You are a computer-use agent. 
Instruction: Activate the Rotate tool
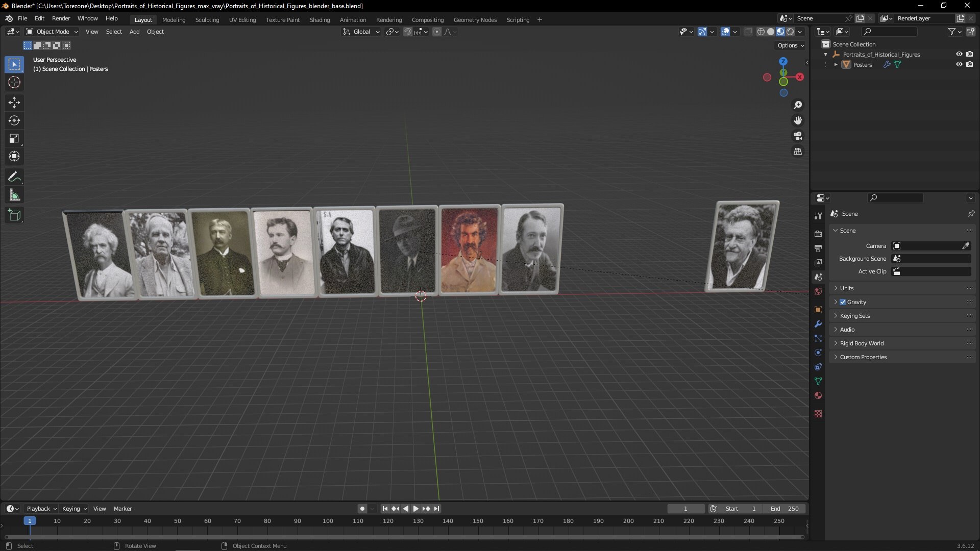tap(14, 120)
